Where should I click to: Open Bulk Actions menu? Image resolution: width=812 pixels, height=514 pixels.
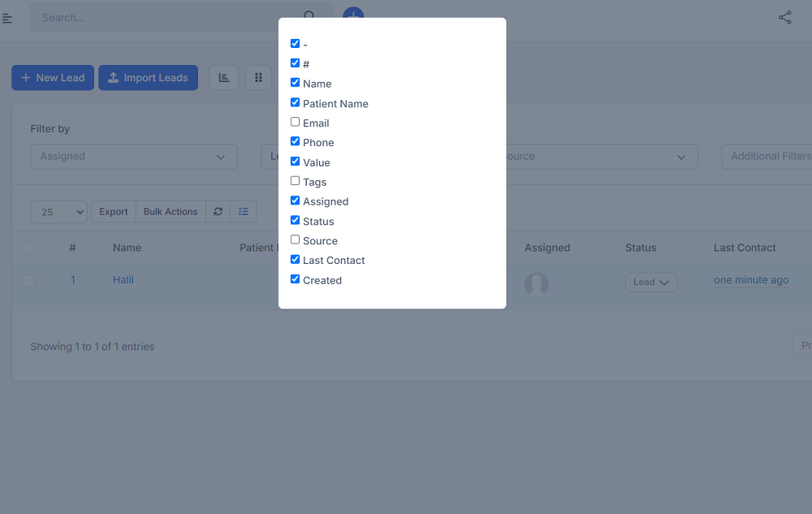[170, 211]
